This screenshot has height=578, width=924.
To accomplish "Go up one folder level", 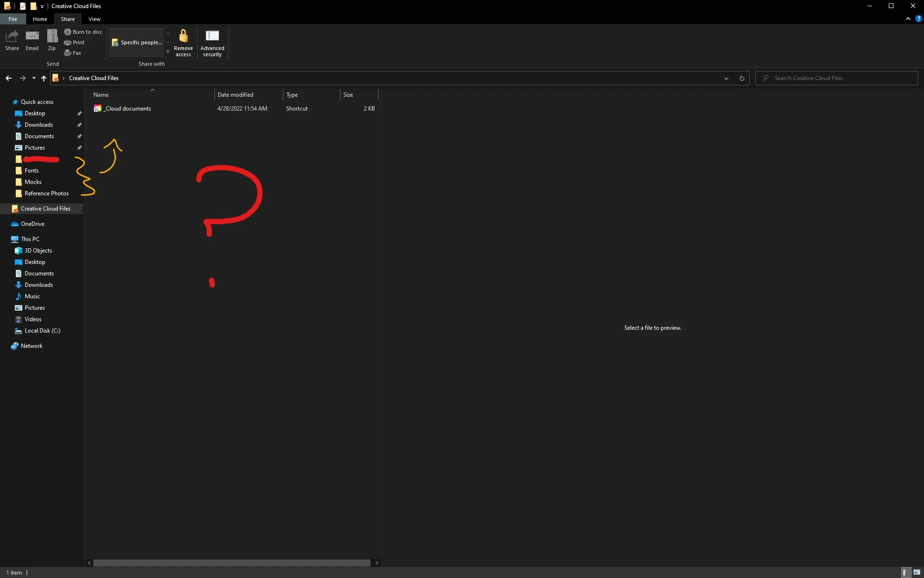I will [44, 78].
